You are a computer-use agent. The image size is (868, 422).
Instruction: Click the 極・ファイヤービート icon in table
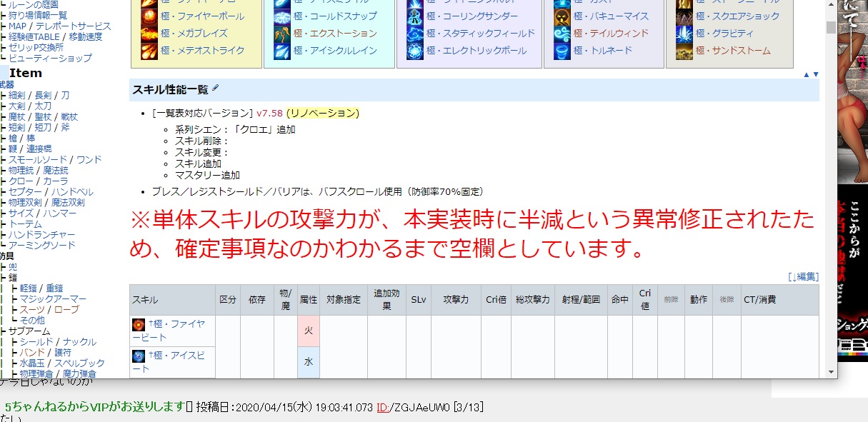pyautogui.click(x=139, y=326)
